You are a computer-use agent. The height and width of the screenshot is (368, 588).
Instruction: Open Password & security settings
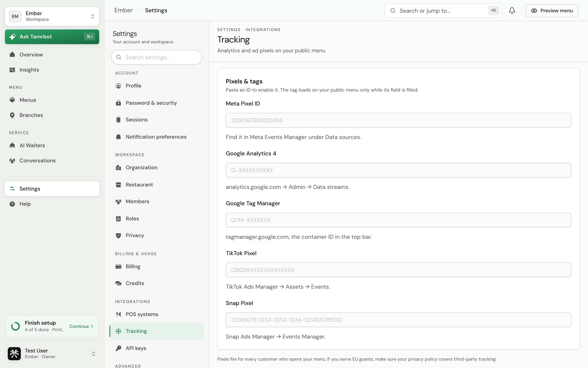156,103
